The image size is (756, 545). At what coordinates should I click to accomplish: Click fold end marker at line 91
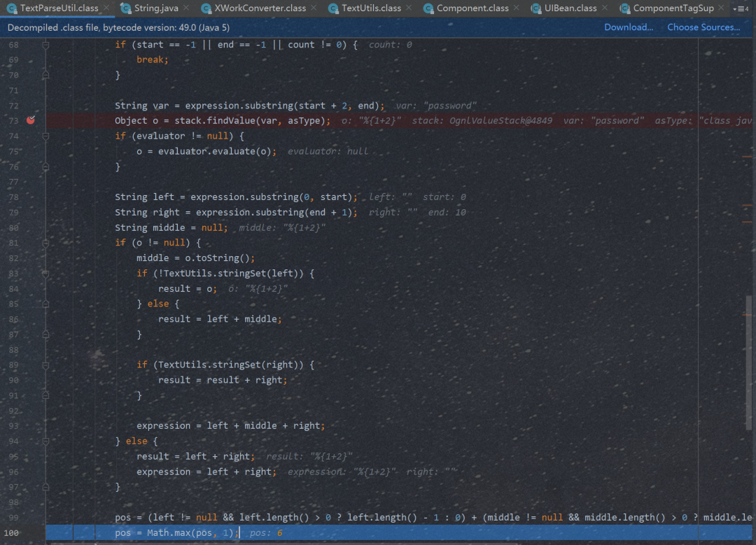pyautogui.click(x=45, y=395)
